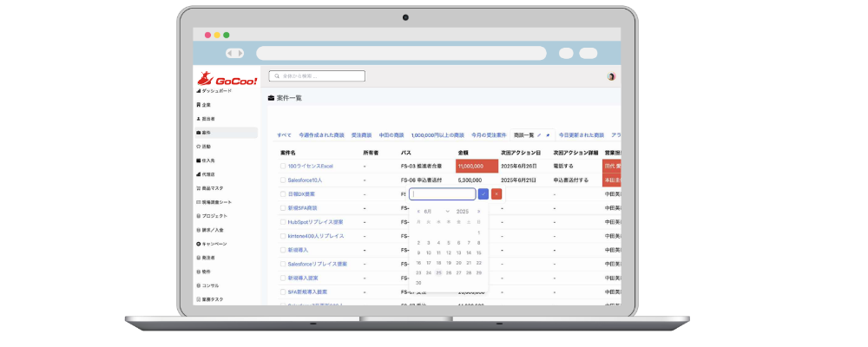Click the browser address bar

pos(401,53)
